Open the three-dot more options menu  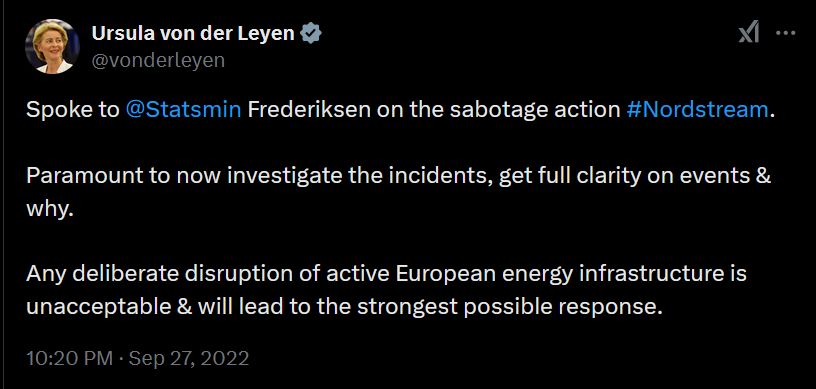[x=785, y=34]
